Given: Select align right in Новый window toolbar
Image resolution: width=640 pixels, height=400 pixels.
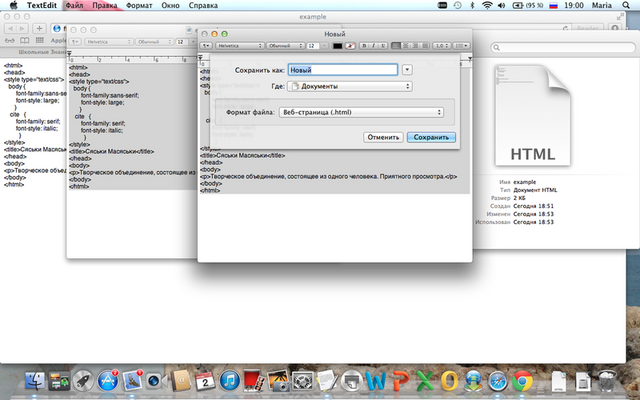Looking at the screenshot, I should pos(415,46).
